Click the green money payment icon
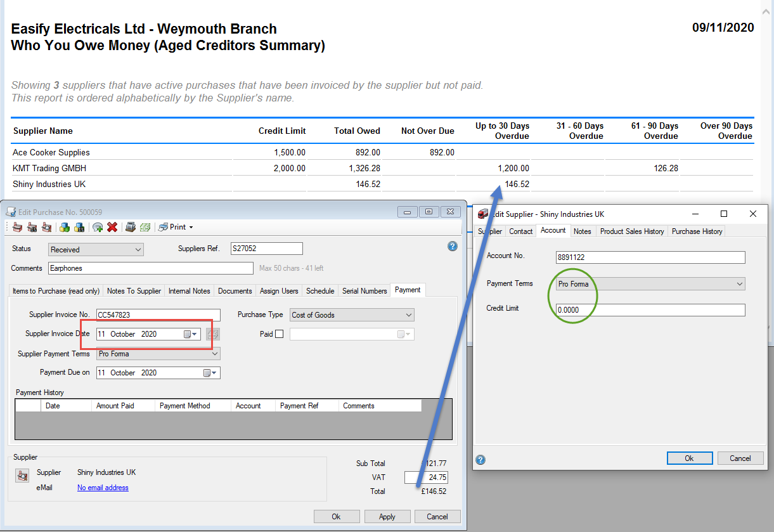The image size is (774, 532). coord(145,227)
